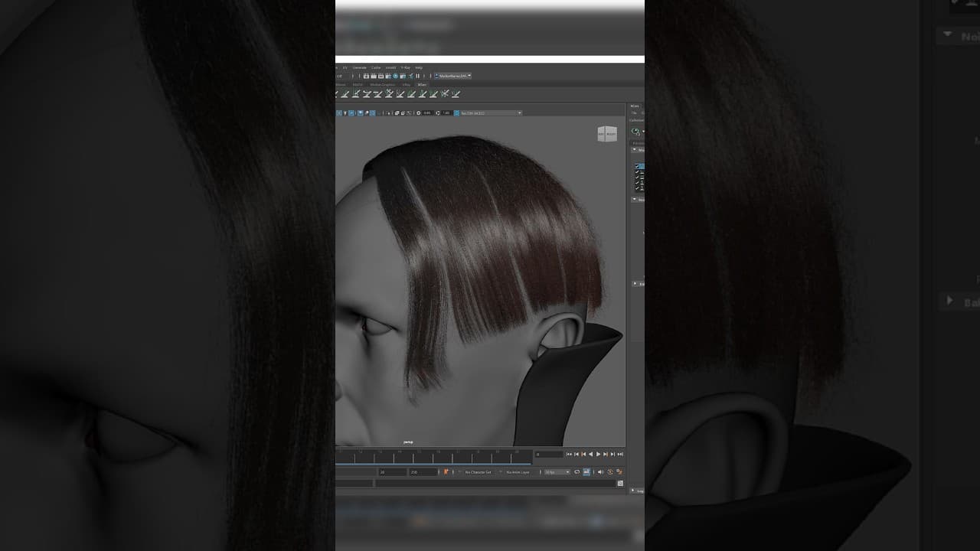Open the Hypershade editor icon
This screenshot has width=980, height=551.
396,76
